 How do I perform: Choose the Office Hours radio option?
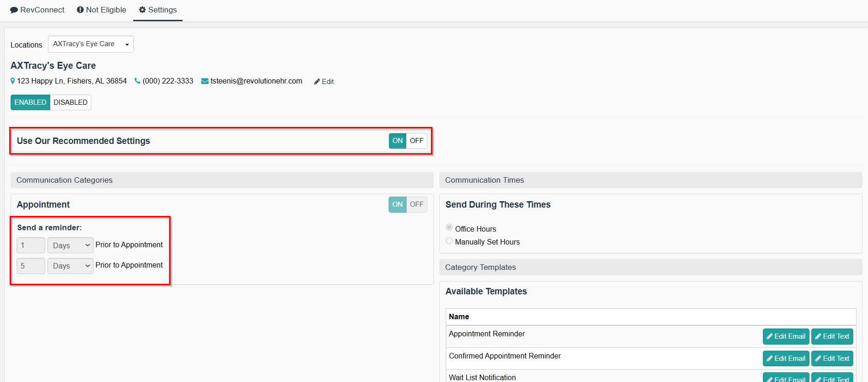(449, 227)
